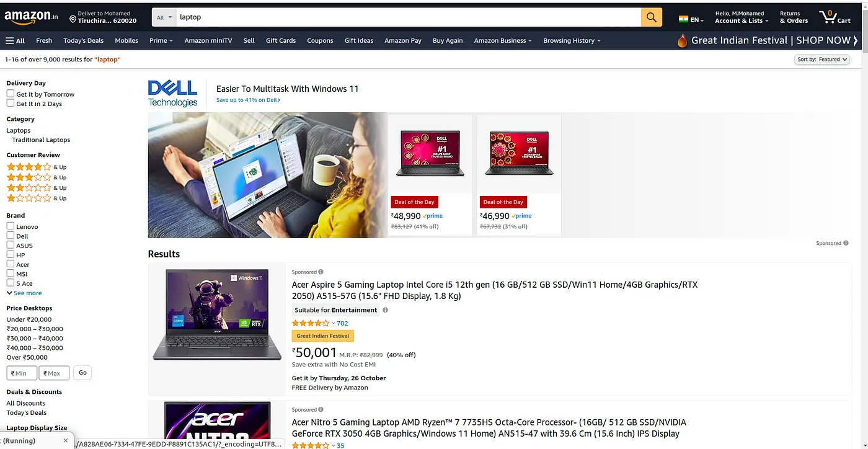
Task: Click Sponsored info icon on Acer Nitro listing
Action: [321, 409]
